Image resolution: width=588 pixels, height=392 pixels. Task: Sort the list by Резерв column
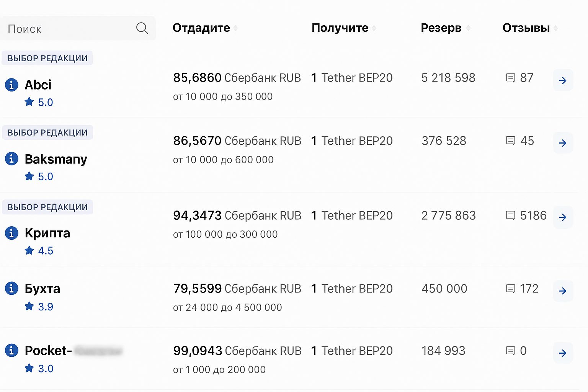(x=446, y=28)
